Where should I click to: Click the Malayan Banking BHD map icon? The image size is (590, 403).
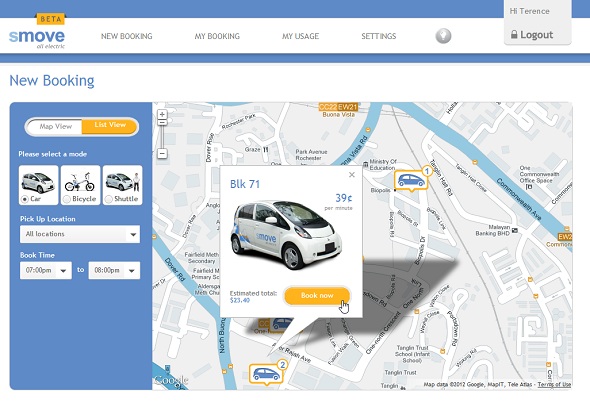click(x=515, y=230)
